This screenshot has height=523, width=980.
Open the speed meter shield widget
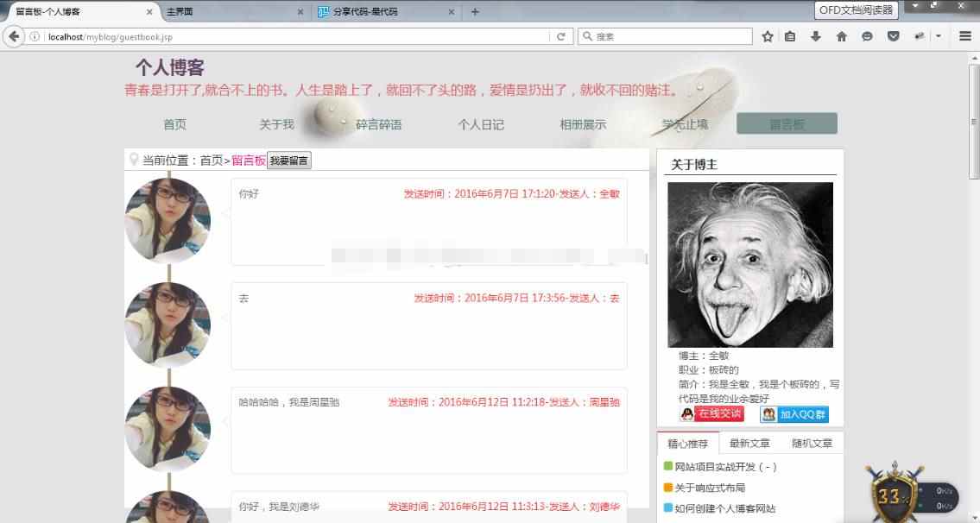[x=894, y=494]
